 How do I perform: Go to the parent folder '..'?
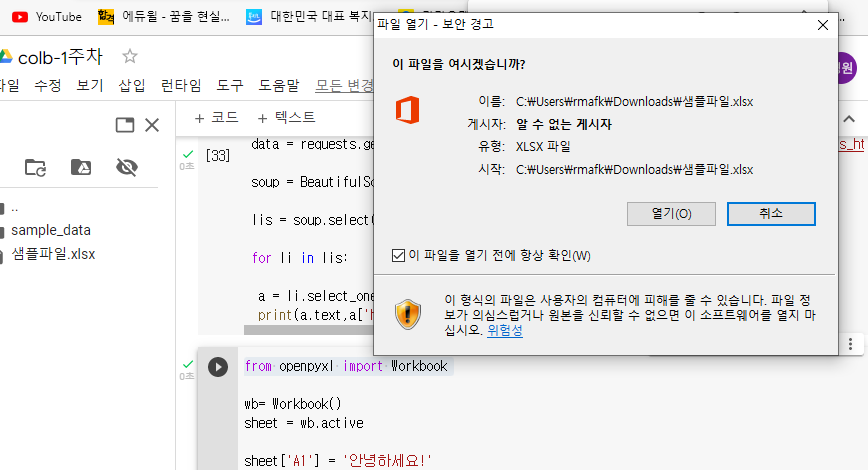click(x=14, y=209)
